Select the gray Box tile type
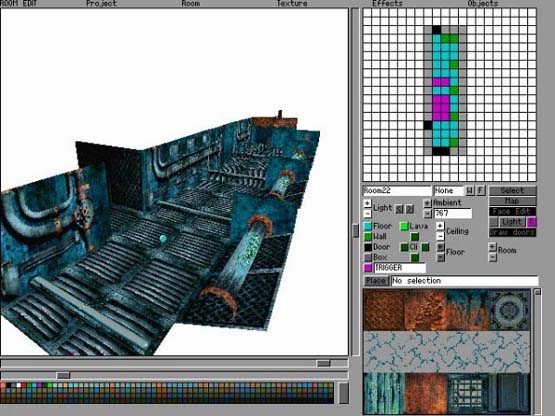The width and height of the screenshot is (555, 416). [x=368, y=257]
